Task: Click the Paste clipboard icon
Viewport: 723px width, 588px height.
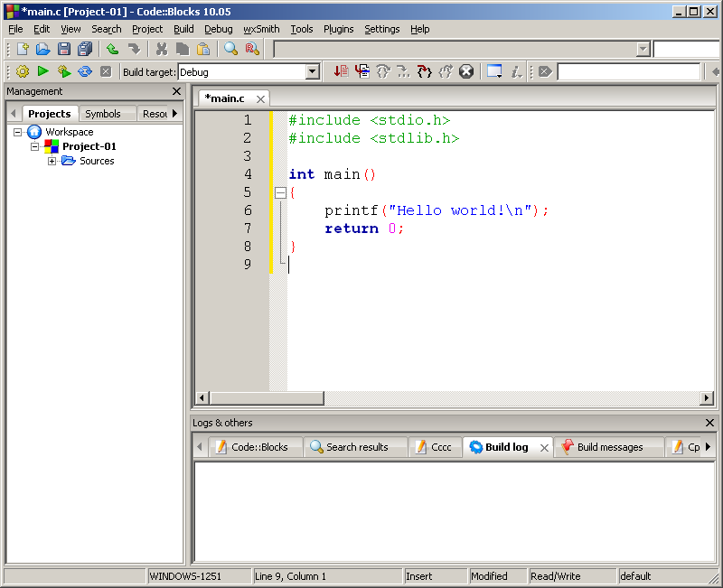Action: coord(203,49)
